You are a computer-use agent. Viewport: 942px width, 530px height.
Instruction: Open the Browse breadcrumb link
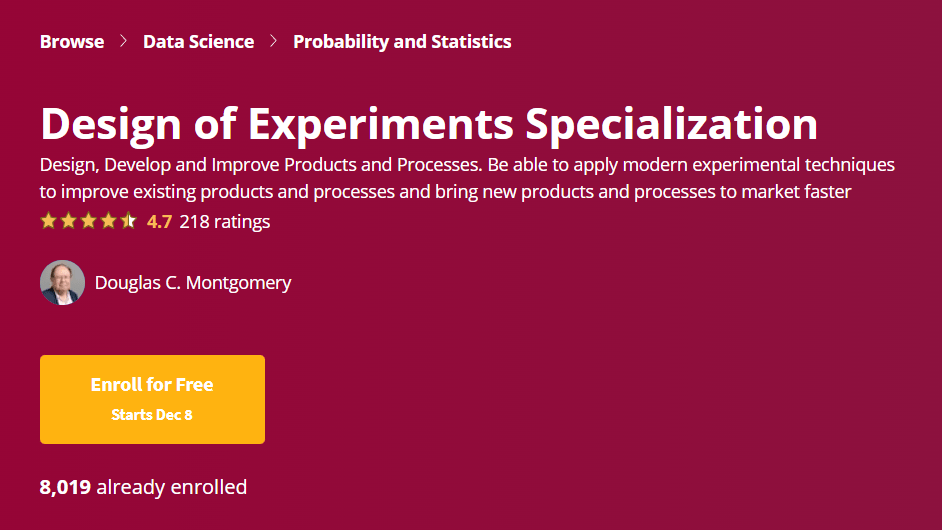tap(71, 41)
